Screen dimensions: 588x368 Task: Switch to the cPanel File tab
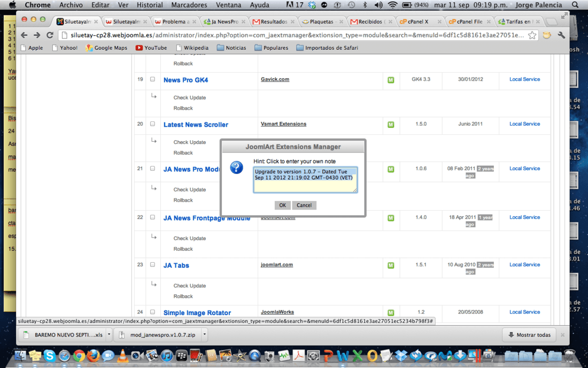point(469,22)
